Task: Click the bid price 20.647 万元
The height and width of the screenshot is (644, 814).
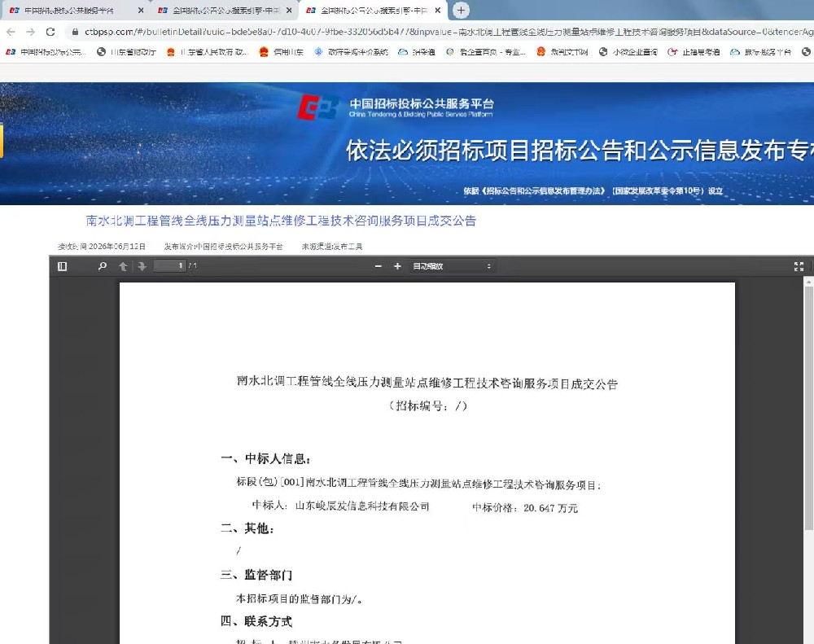Action: (550, 508)
